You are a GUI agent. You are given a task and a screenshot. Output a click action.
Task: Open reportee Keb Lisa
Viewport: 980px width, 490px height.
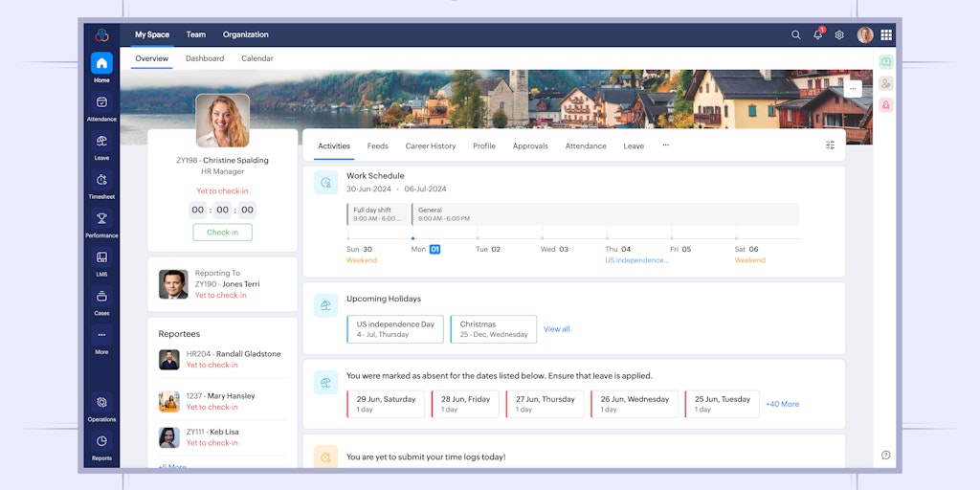point(222,436)
